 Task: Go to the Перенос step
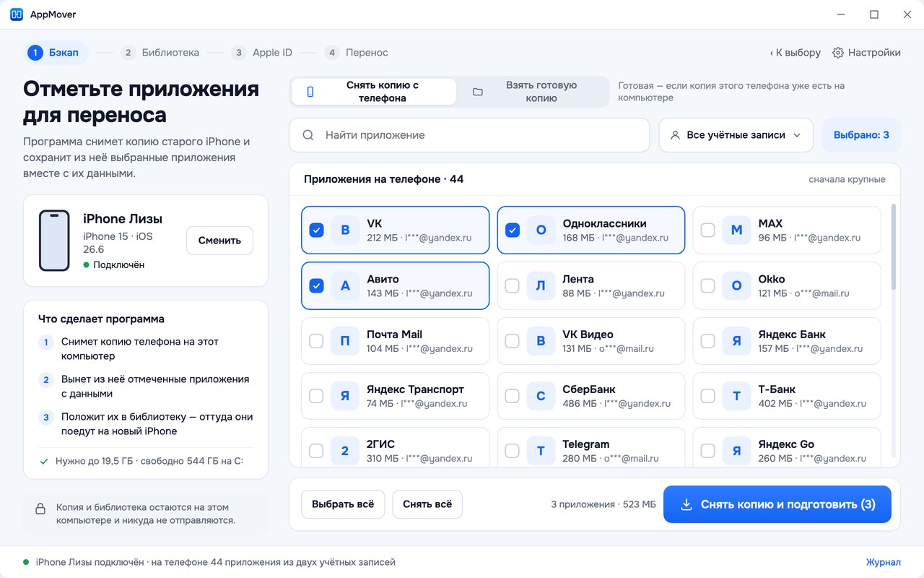pyautogui.click(x=357, y=53)
